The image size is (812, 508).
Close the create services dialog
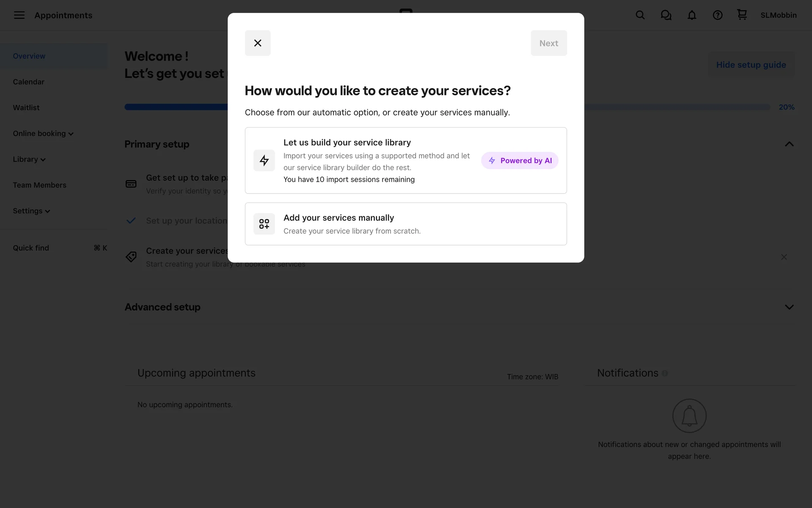click(x=258, y=43)
